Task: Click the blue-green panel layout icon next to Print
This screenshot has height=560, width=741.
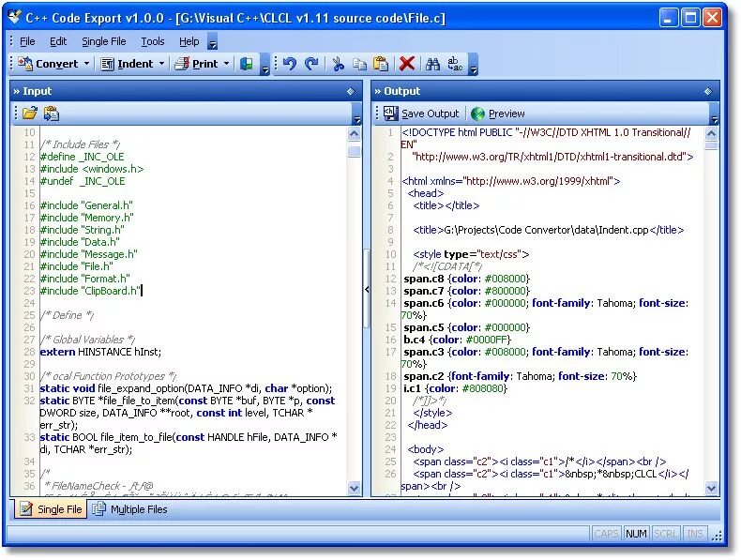Action: pos(246,64)
